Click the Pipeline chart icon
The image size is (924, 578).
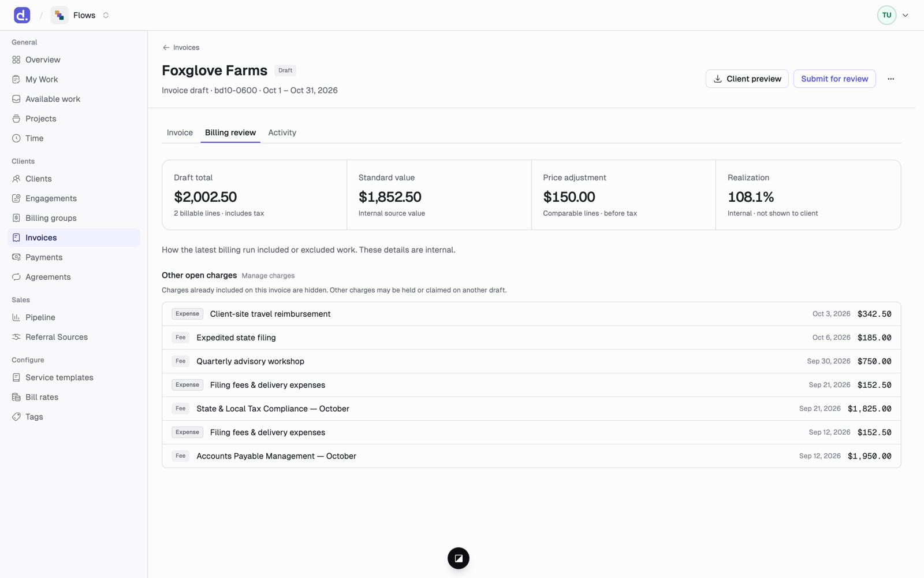[x=16, y=317]
